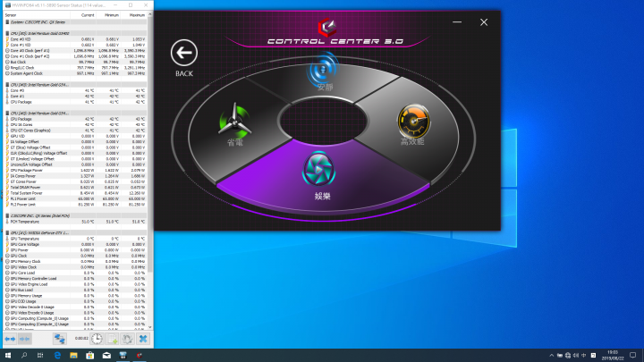This screenshot has height=362, width=644.
Task: Select the GPU NVIDIA GeForce GTX section header
Action: pyautogui.click(x=75, y=232)
